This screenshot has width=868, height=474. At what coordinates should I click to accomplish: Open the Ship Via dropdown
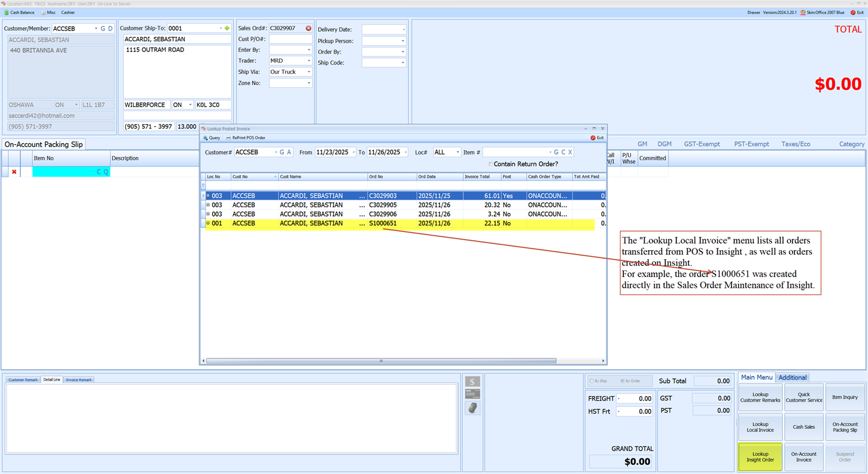pos(309,72)
